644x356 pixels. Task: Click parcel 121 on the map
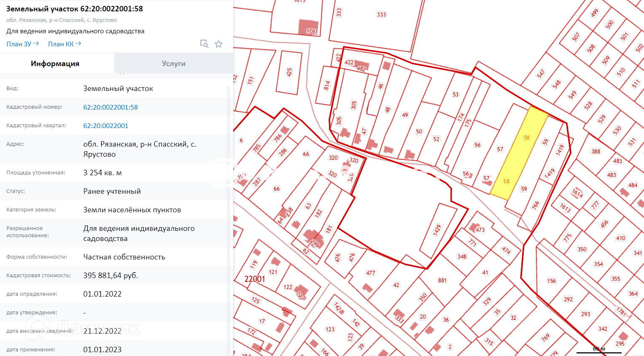273,272
